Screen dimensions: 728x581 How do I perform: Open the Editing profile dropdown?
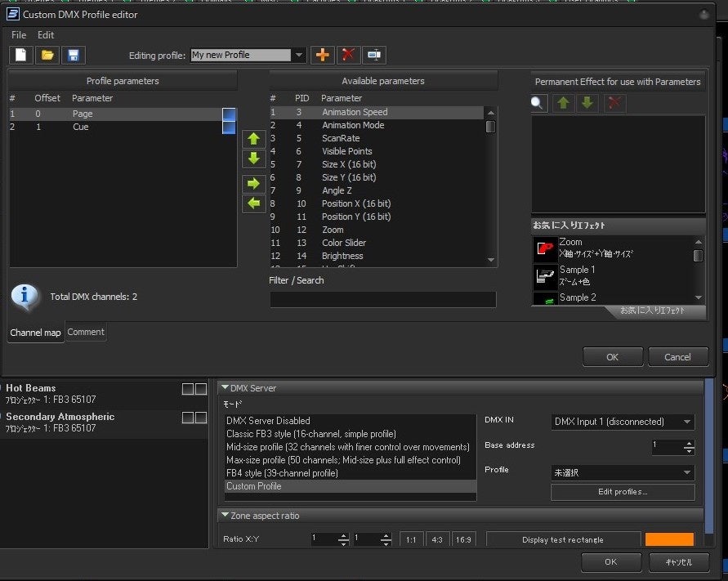tap(299, 56)
